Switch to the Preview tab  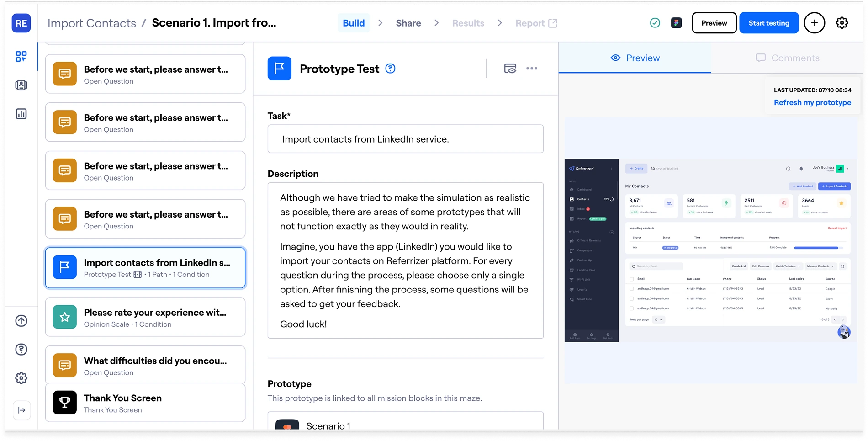[x=635, y=58]
